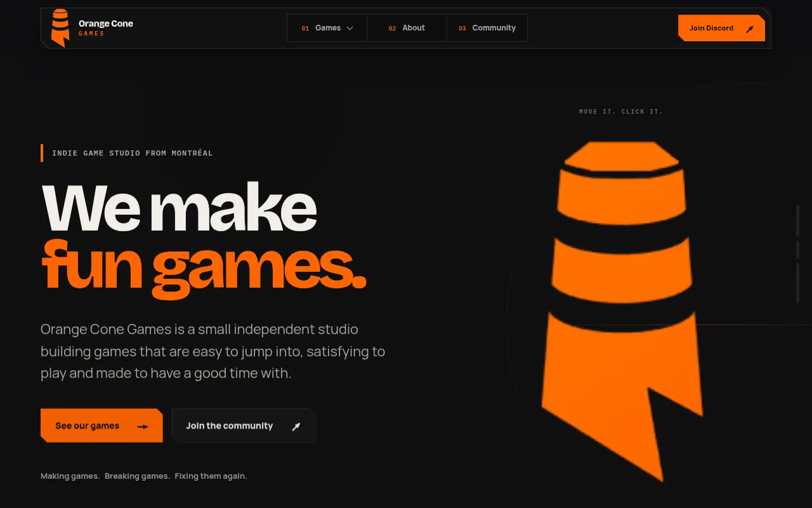Click the Orange Cone logo icon in header

coord(60,28)
